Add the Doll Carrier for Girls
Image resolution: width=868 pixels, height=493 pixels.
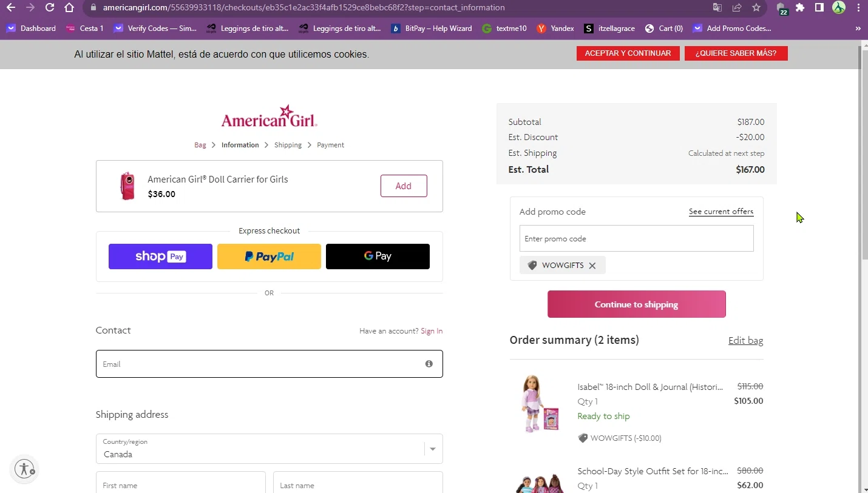click(404, 186)
